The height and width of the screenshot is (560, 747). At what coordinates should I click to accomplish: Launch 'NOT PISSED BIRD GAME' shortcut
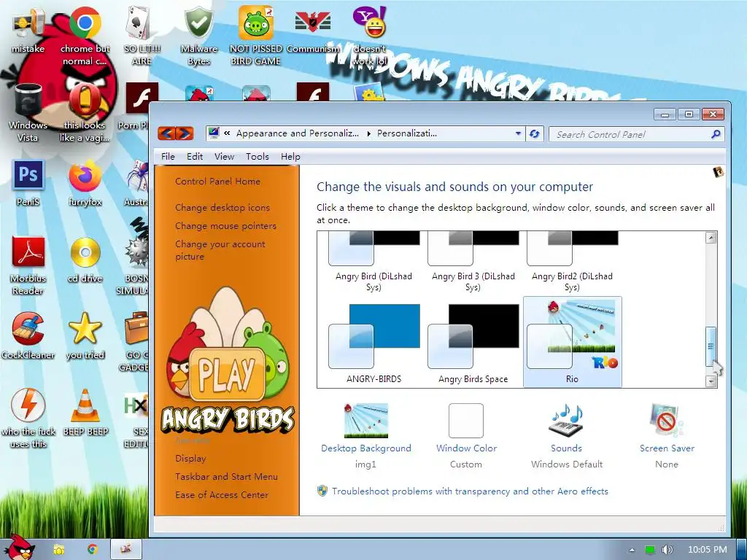coord(256,36)
